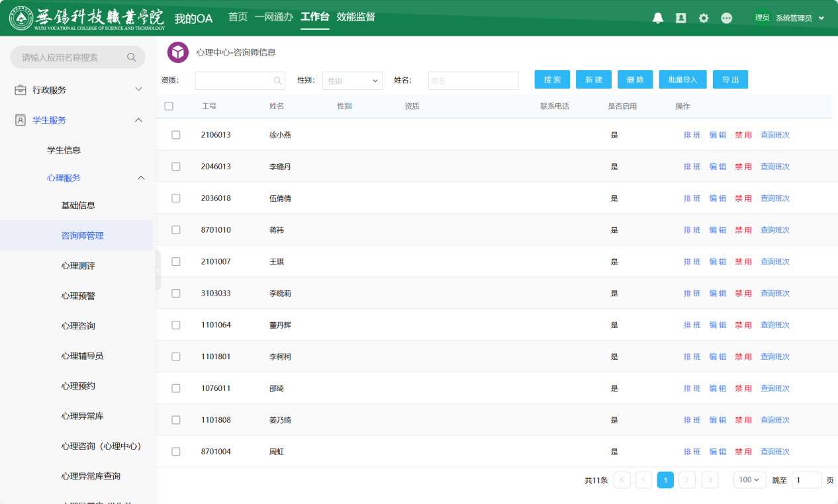Select the row checkbox for 王琪
Viewport: 838px width, 504px height.
click(x=176, y=262)
